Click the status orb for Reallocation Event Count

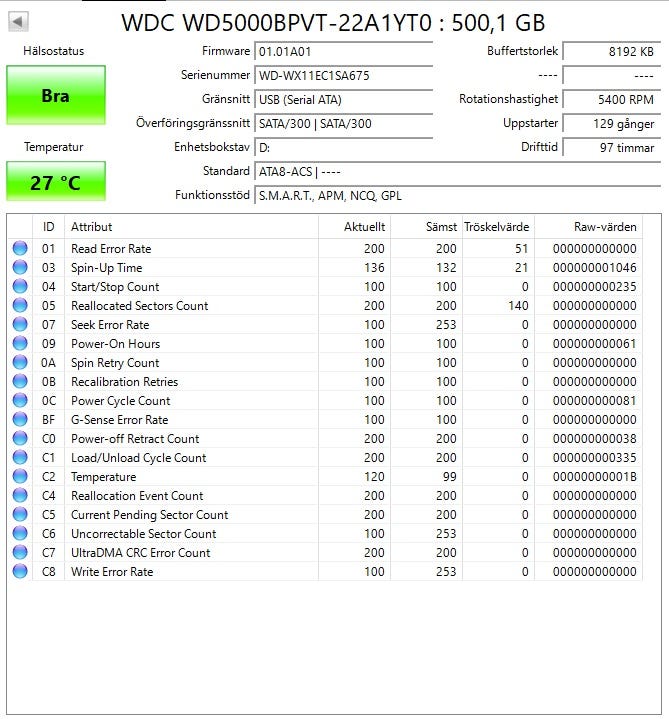[20, 495]
